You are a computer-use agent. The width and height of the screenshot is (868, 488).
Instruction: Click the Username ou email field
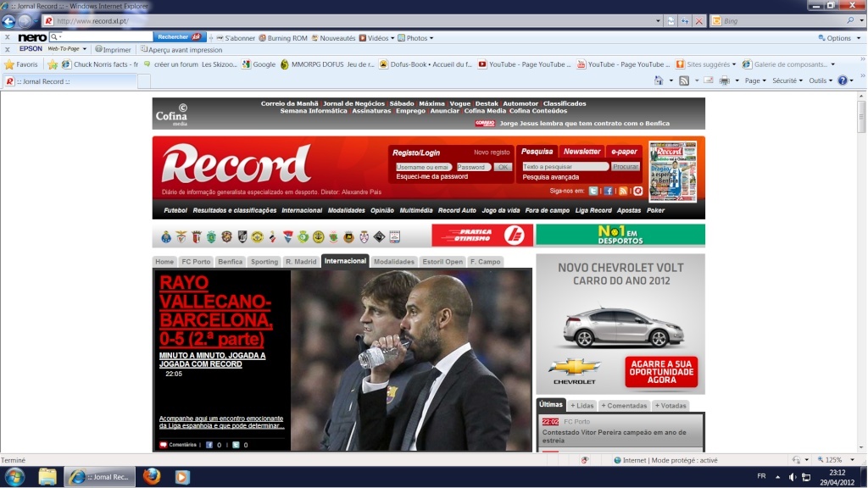(424, 167)
